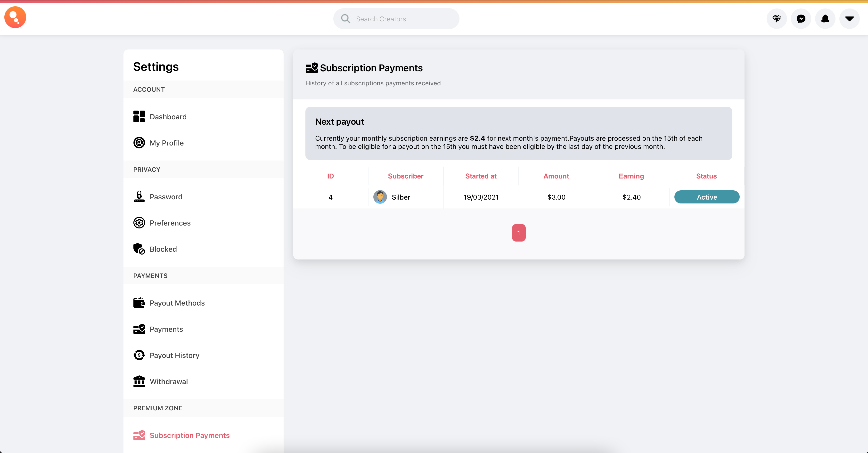Click the Blocked shield icon

(x=139, y=249)
